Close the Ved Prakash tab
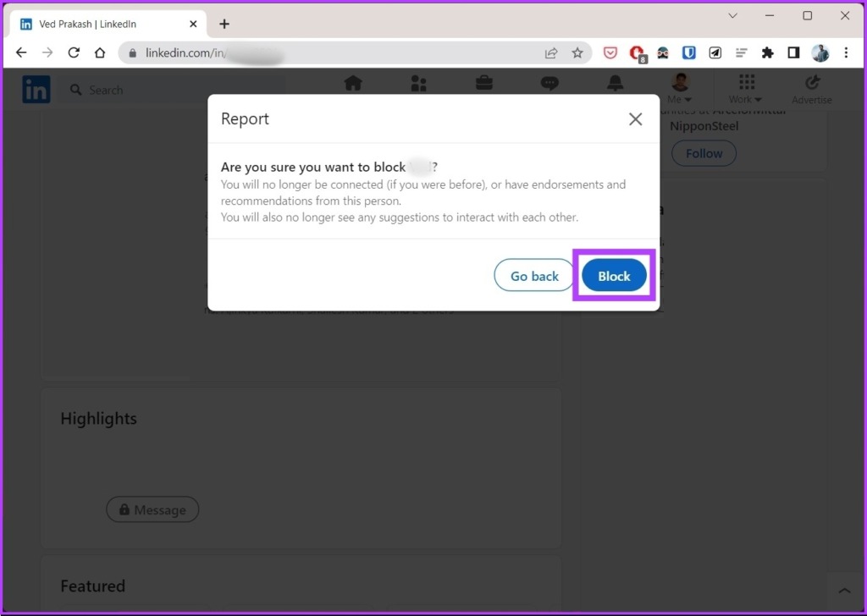The width and height of the screenshot is (867, 616). 193,24
